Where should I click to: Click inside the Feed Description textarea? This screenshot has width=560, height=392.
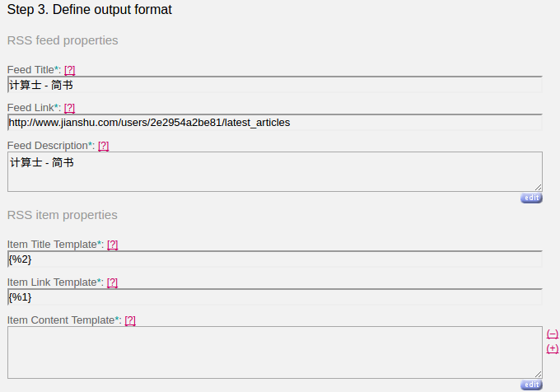point(275,172)
